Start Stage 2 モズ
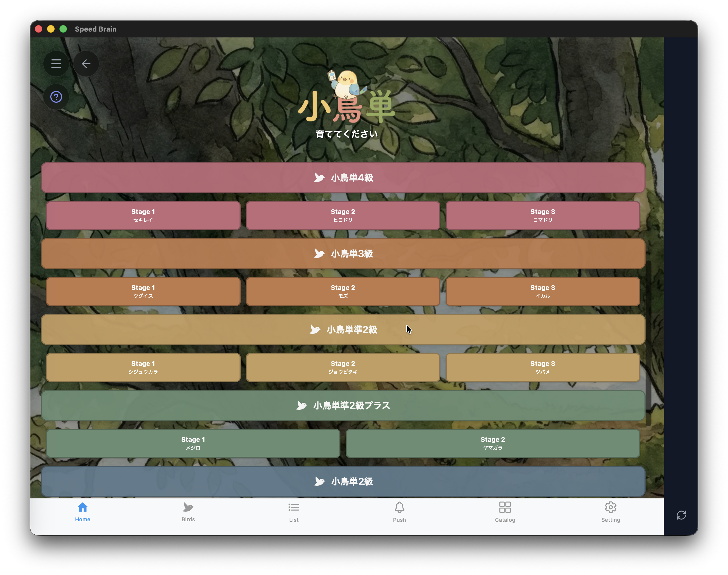This screenshot has width=728, height=575. [343, 291]
